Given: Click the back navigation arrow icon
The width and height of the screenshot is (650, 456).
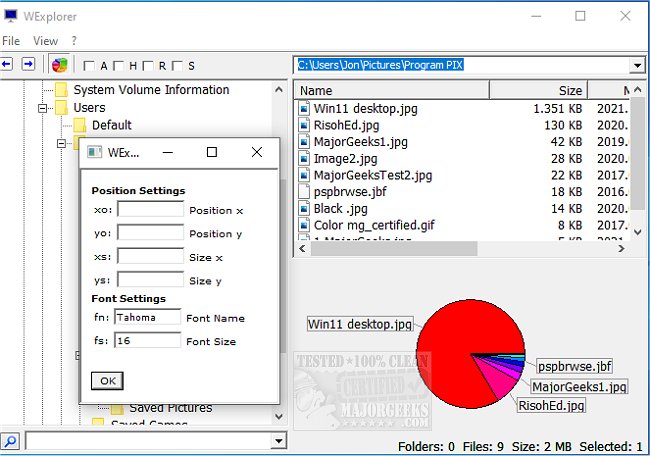Looking at the screenshot, I should 7,64.
